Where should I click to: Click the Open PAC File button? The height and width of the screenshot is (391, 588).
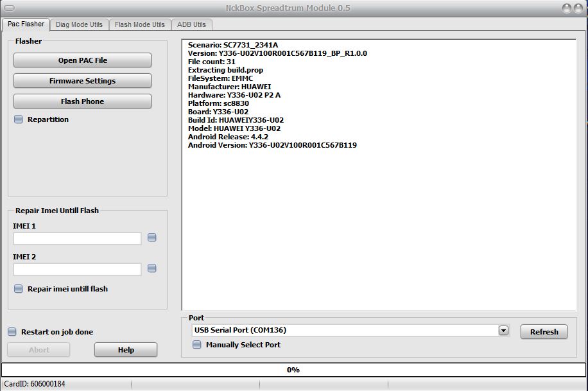[83, 60]
